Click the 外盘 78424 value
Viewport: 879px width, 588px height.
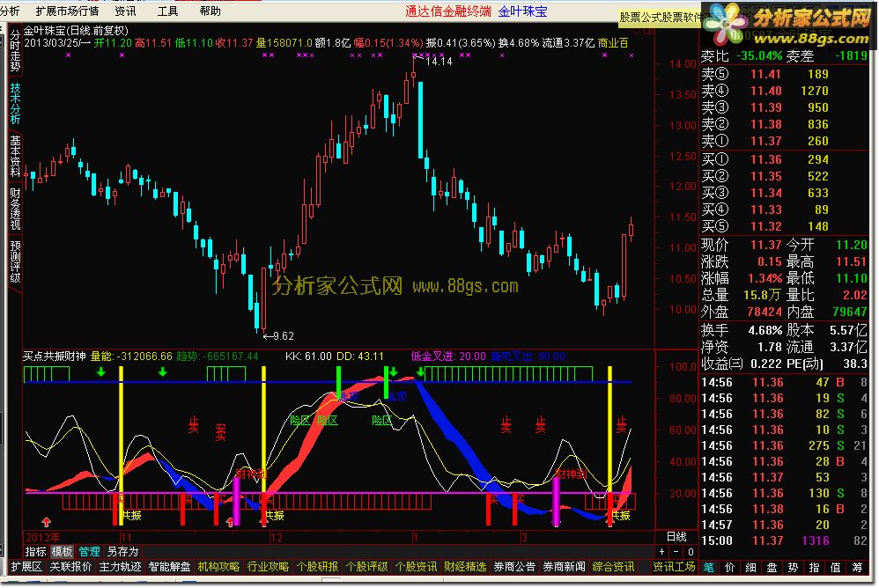tap(765, 312)
